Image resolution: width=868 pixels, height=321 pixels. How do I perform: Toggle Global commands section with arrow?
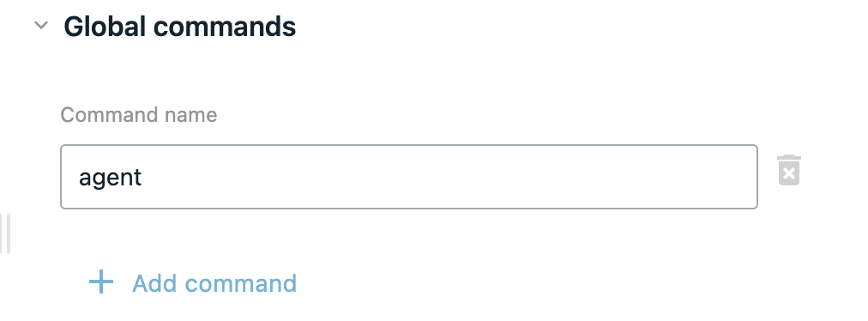pos(41,26)
